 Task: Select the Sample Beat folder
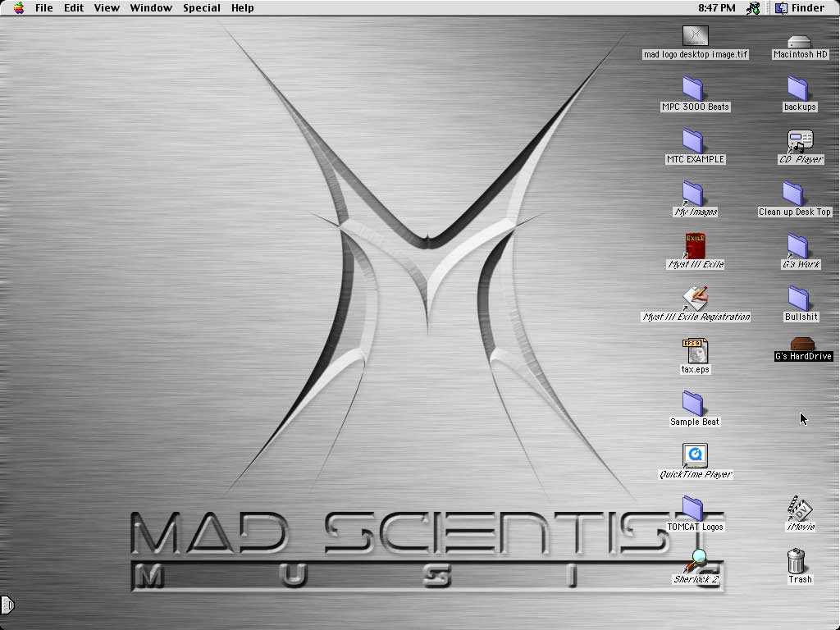(x=692, y=403)
